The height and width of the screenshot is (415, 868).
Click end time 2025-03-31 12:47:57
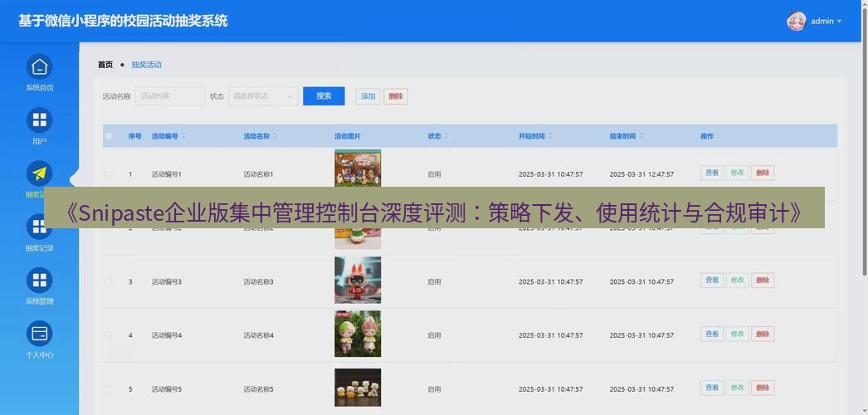(x=641, y=174)
